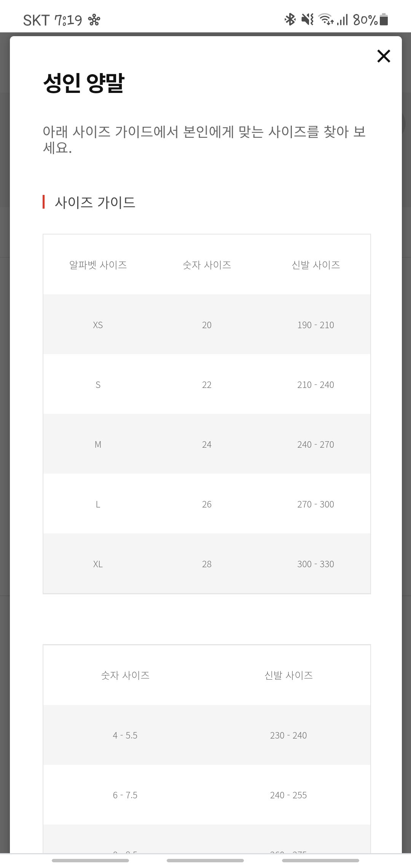Tap number size 28 cell
The image size is (411, 868).
tap(207, 564)
